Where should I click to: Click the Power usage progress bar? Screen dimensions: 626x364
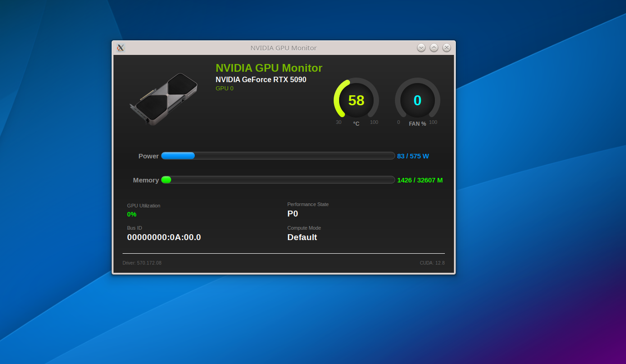(278, 156)
